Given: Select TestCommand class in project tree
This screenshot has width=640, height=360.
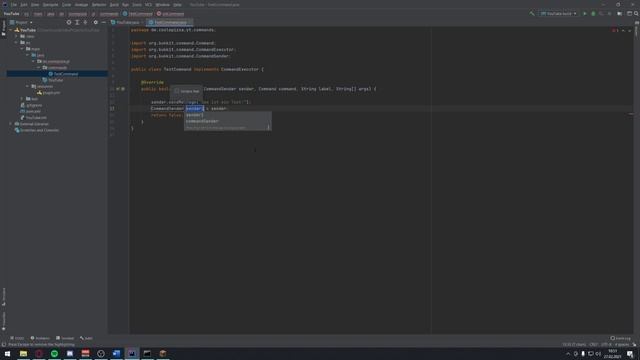Looking at the screenshot, I should click(x=65, y=74).
